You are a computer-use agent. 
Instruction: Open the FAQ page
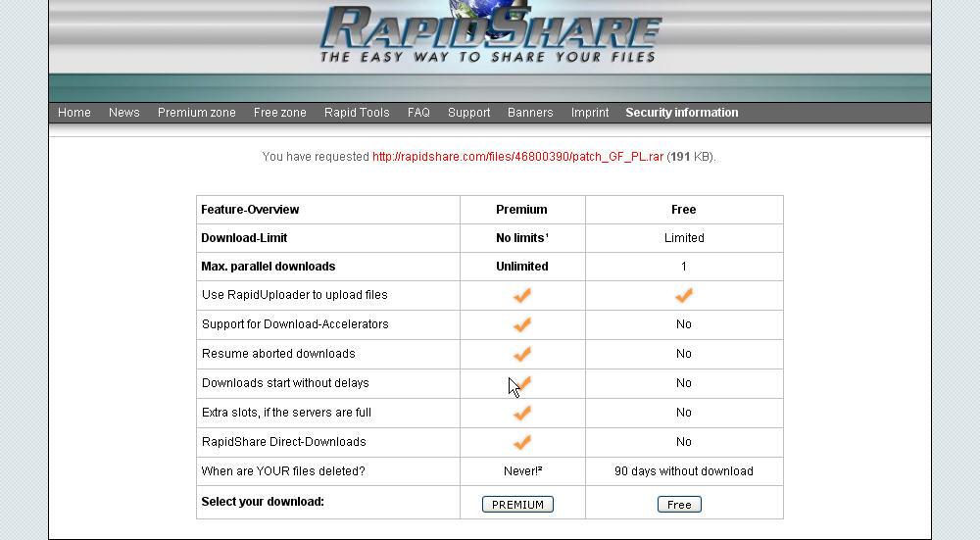(418, 113)
